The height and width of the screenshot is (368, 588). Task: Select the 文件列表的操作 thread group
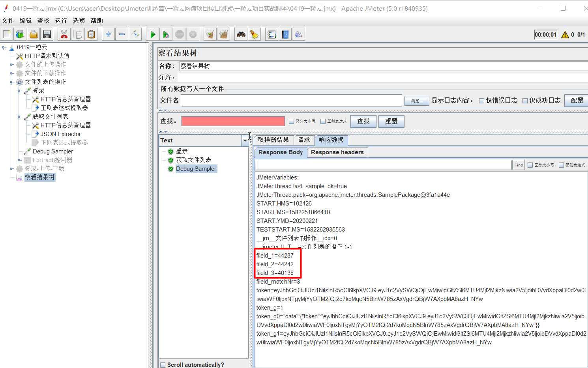[45, 82]
